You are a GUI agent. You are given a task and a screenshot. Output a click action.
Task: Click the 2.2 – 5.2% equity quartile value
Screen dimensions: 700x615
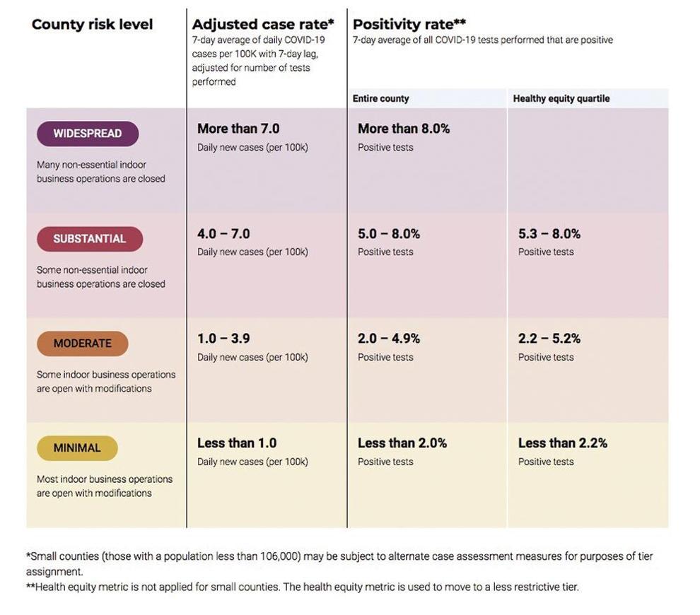tap(549, 339)
